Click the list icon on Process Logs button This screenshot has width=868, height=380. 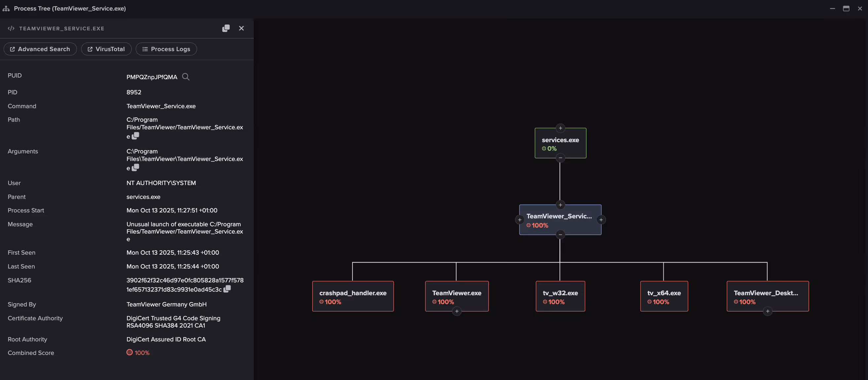coord(145,49)
